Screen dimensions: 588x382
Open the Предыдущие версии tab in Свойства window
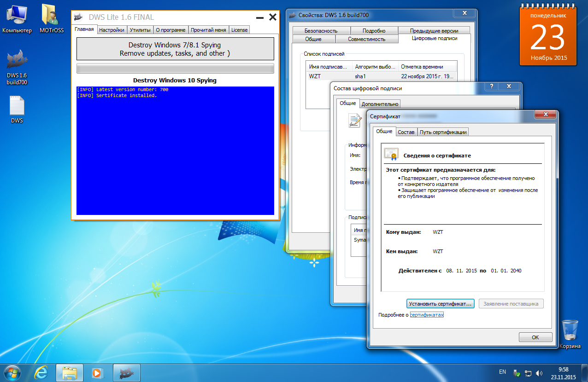[x=434, y=31]
